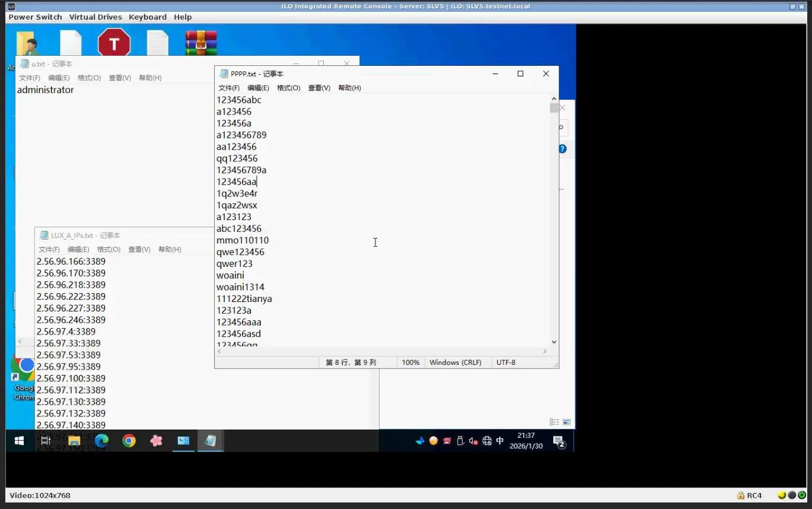Open the Virtual Drives menu
The height and width of the screenshot is (509, 812).
[x=95, y=17]
